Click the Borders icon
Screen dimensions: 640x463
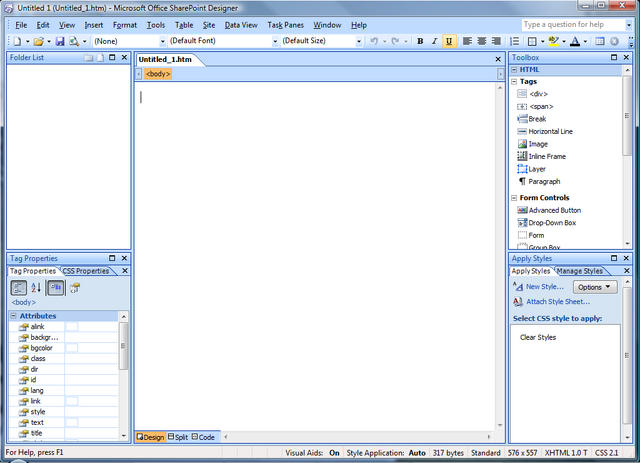point(532,41)
